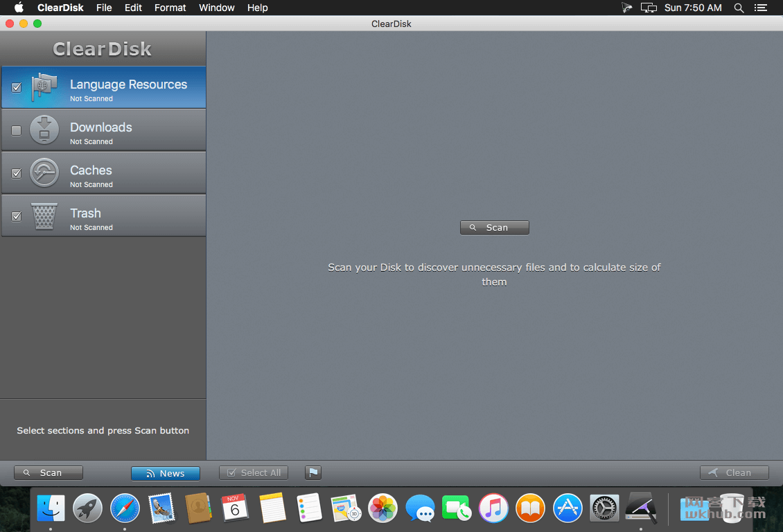The image size is (783, 532).
Task: Open FaceTime icon in Dock
Action: pyautogui.click(x=457, y=508)
